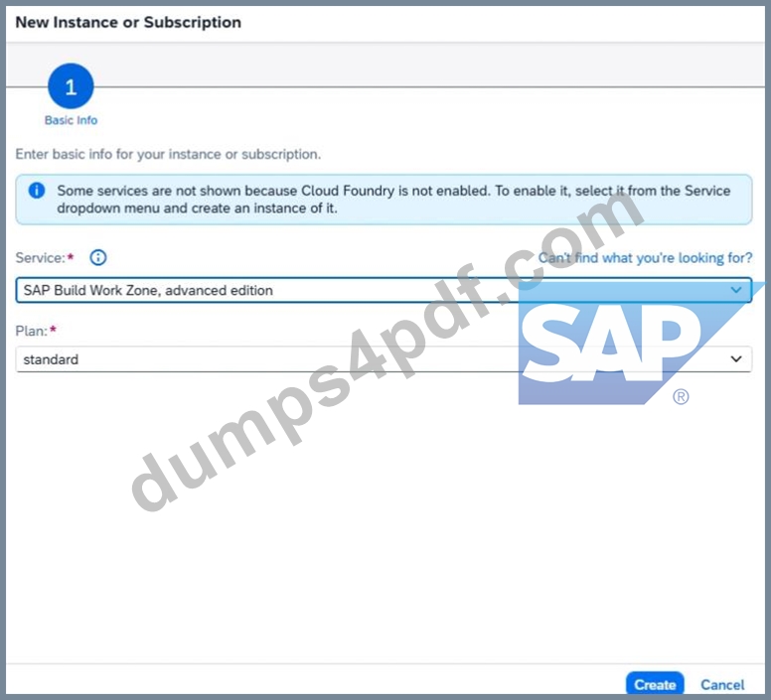Click the Create button
Screen dimensions: 771x700
tap(655, 684)
